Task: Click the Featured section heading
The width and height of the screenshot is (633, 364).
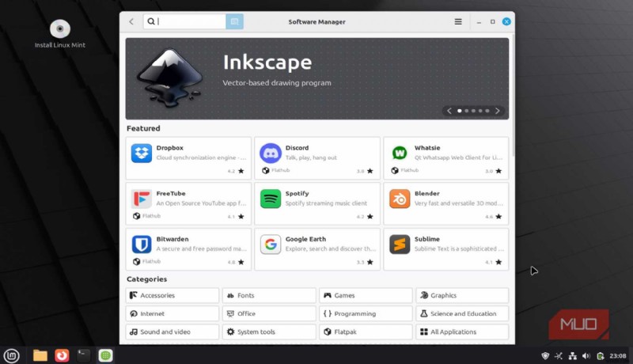Action: click(143, 128)
